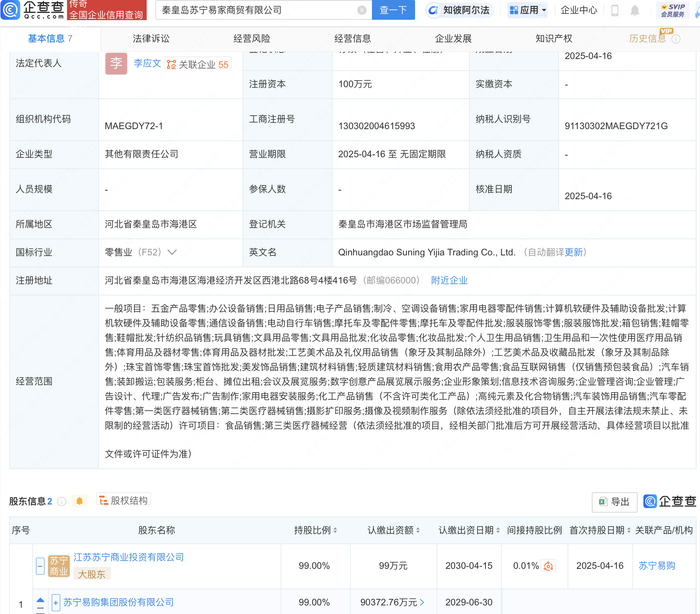
Task: View indirect shareholding path icon
Action: [x=548, y=566]
